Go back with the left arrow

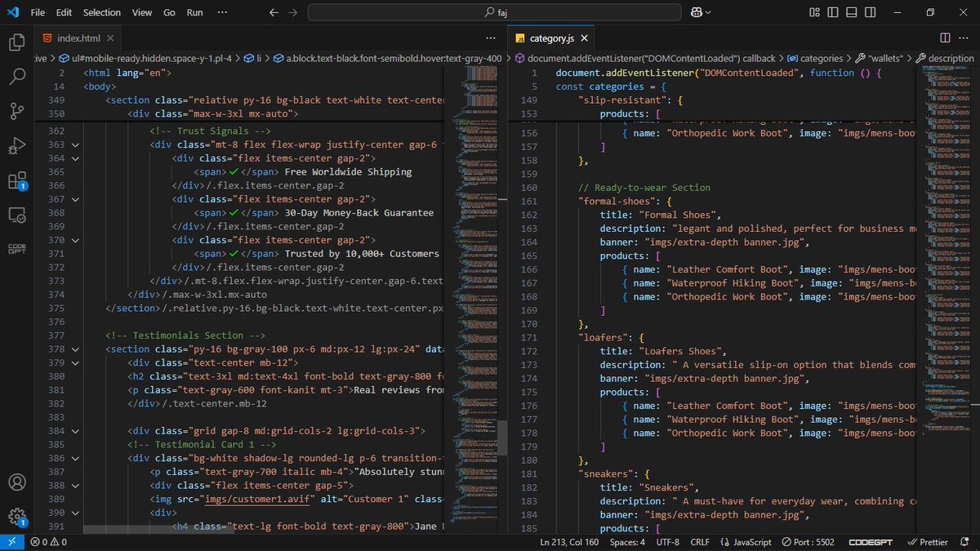272,12
